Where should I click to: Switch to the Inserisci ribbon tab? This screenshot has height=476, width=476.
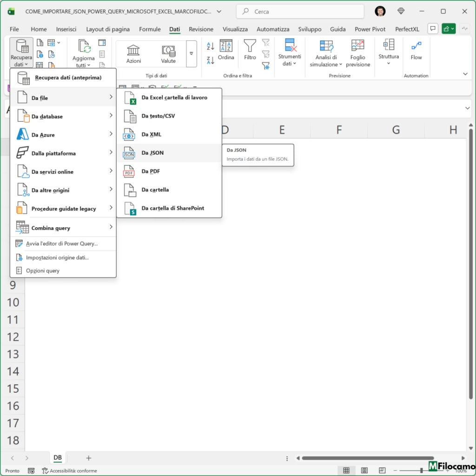[66, 29]
